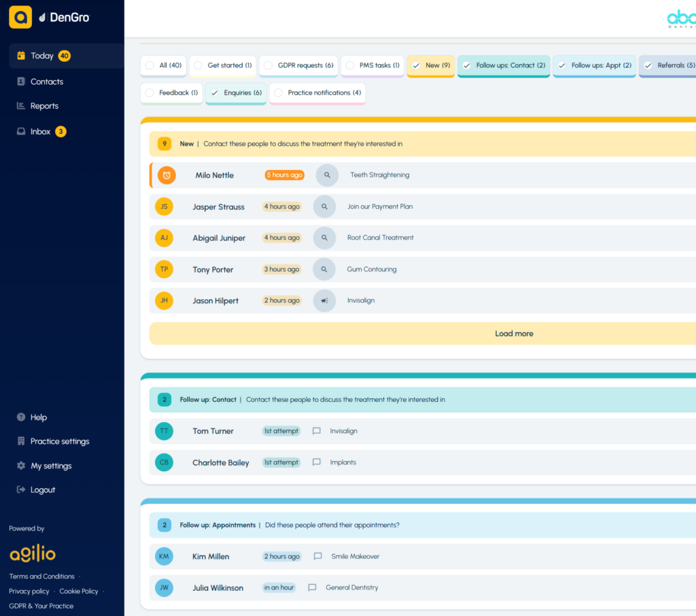Click the Logout icon
The image size is (696, 616).
(x=21, y=490)
